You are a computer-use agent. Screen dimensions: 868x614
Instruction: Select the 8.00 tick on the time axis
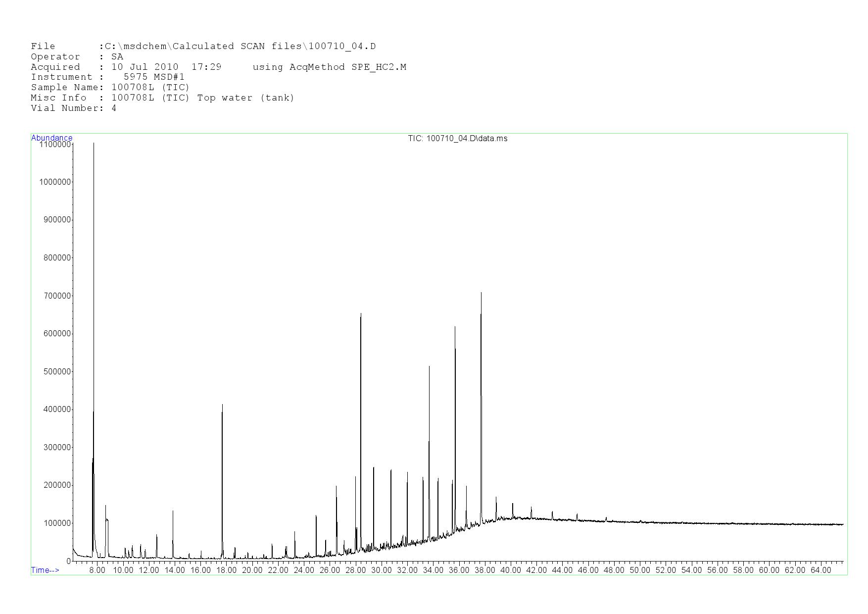tap(97, 570)
